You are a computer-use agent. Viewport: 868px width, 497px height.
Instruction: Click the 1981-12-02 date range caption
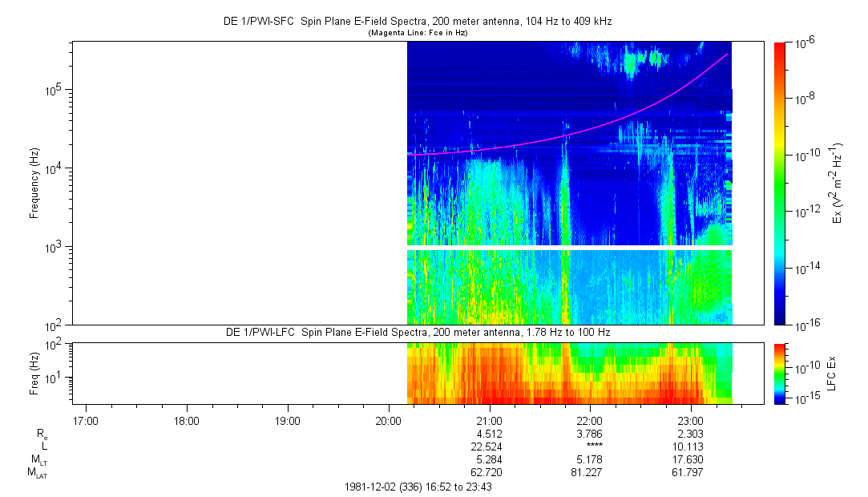(x=418, y=487)
